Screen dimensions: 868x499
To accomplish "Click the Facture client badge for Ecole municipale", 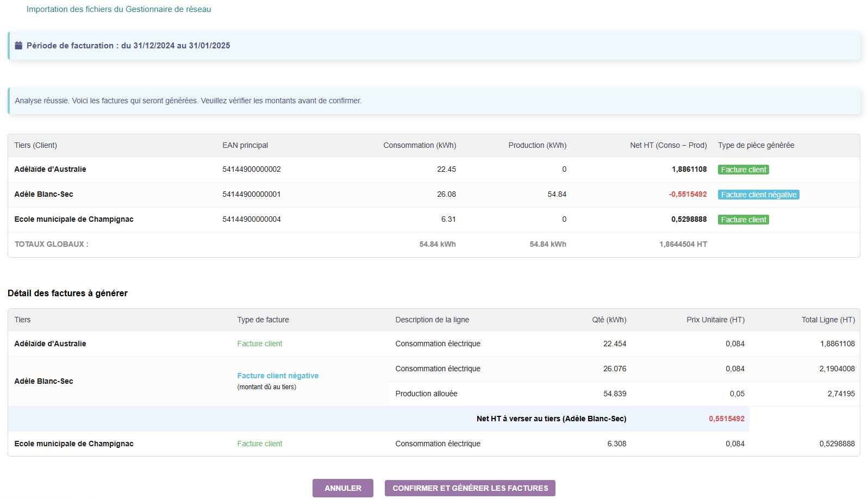I will [x=744, y=220].
